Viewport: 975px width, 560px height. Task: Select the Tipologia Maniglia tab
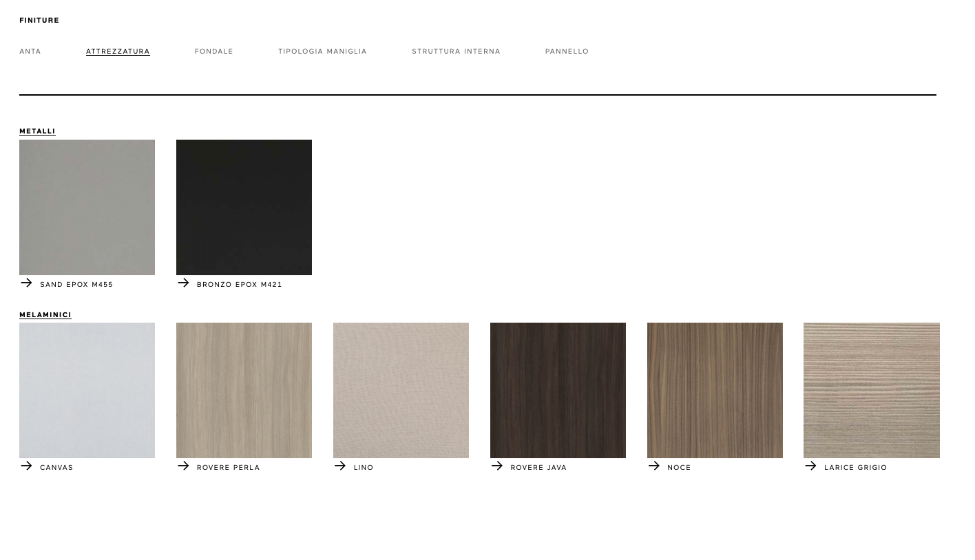pos(322,52)
